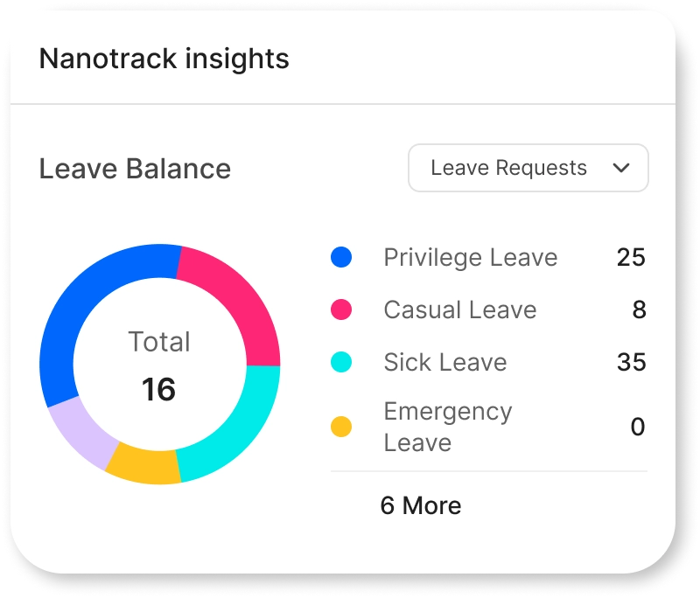Toggle Sick Leave off in the legend
This screenshot has width=700, height=598.
point(445,362)
